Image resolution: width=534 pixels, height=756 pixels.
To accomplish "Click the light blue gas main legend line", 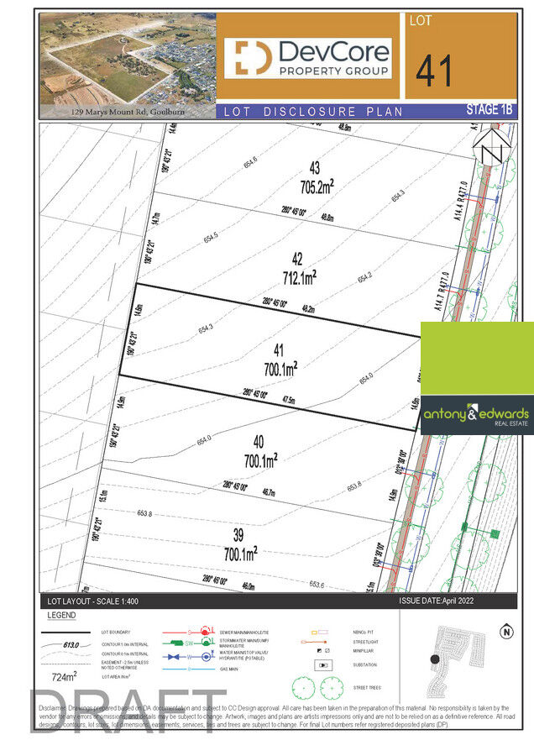I will tap(188, 669).
